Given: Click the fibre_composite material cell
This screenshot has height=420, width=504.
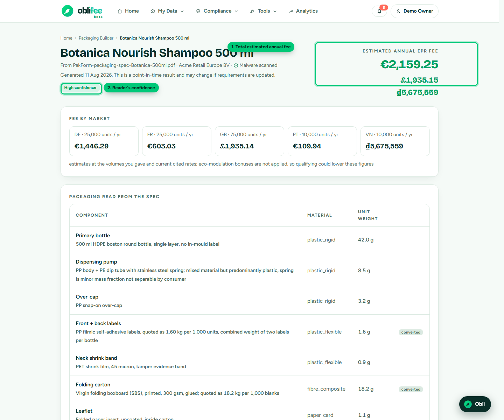Looking at the screenshot, I should point(326,389).
